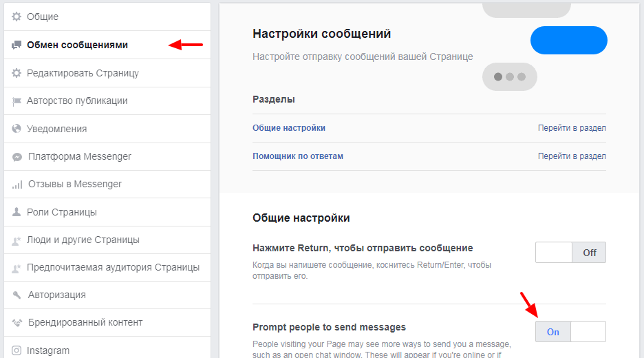Viewport: 644px width, 358px height.
Task: Open Редактировать Страницу menu item
Action: (x=107, y=73)
